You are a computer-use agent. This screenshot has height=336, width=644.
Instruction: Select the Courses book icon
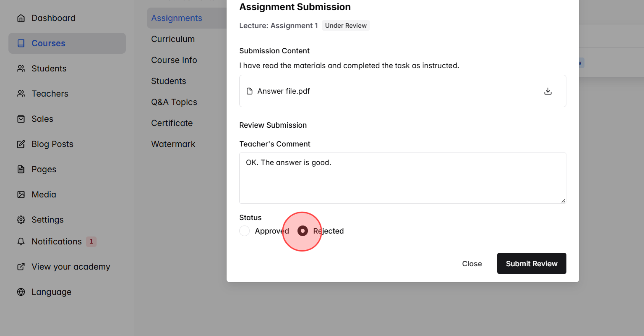[x=21, y=43]
